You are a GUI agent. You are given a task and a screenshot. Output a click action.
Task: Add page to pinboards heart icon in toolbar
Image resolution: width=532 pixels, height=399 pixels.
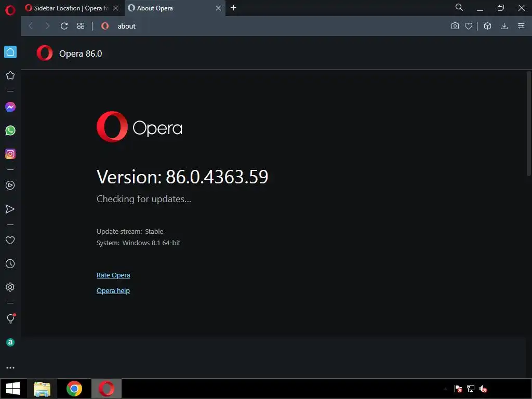pyautogui.click(x=469, y=26)
